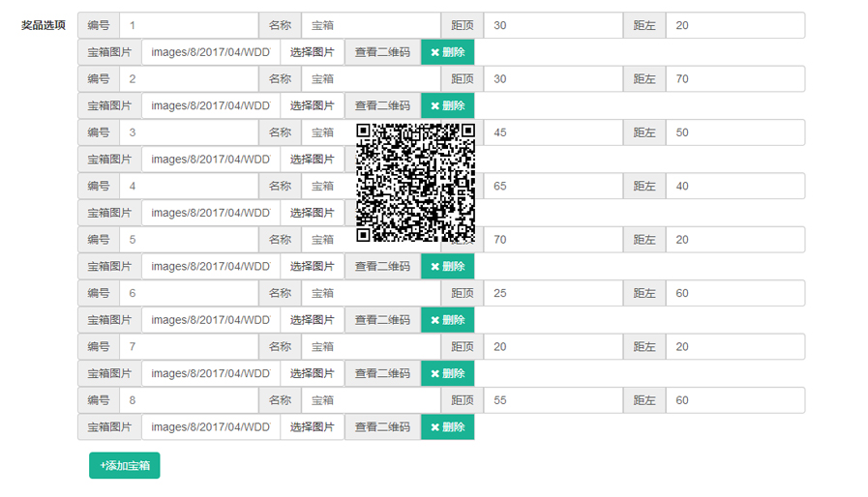This screenshot has width=868, height=497.
Task: Click 查看二维码 in box 6 row
Action: point(382,320)
